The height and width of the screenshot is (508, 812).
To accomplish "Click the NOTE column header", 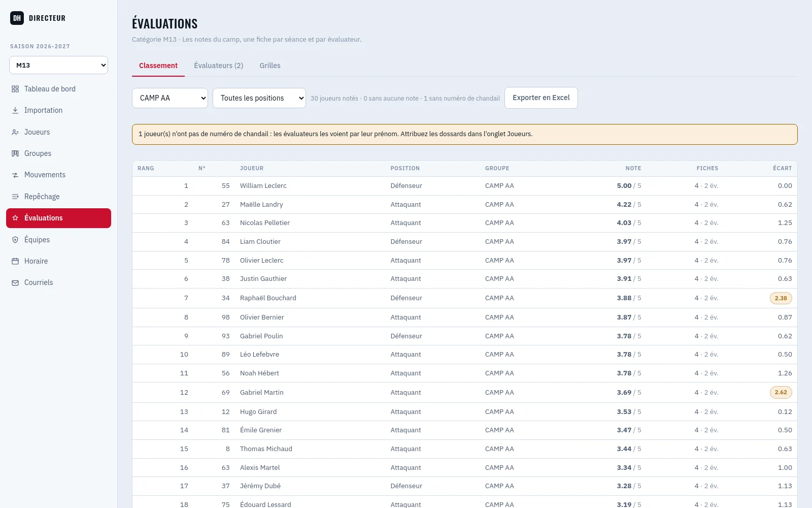I will tap(633, 168).
